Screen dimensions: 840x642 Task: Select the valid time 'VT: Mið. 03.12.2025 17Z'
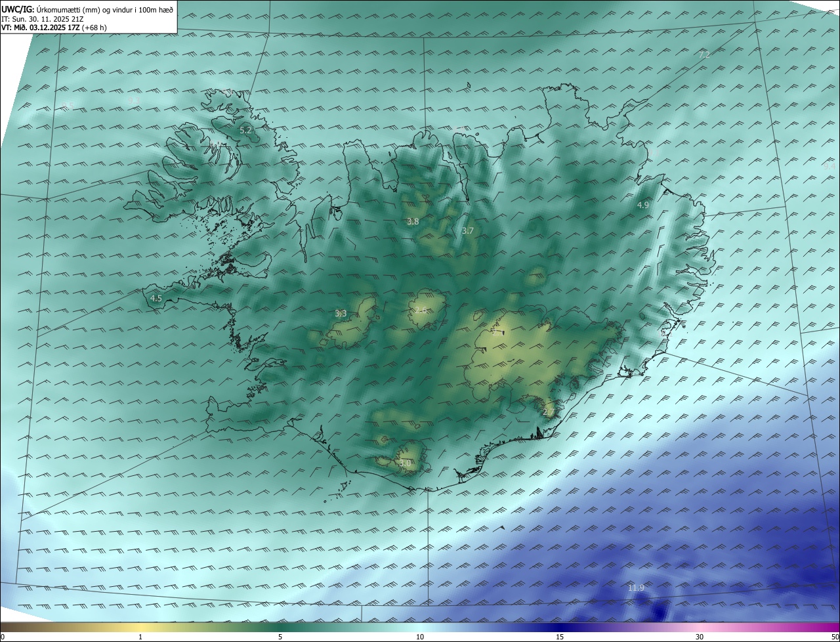(41, 28)
